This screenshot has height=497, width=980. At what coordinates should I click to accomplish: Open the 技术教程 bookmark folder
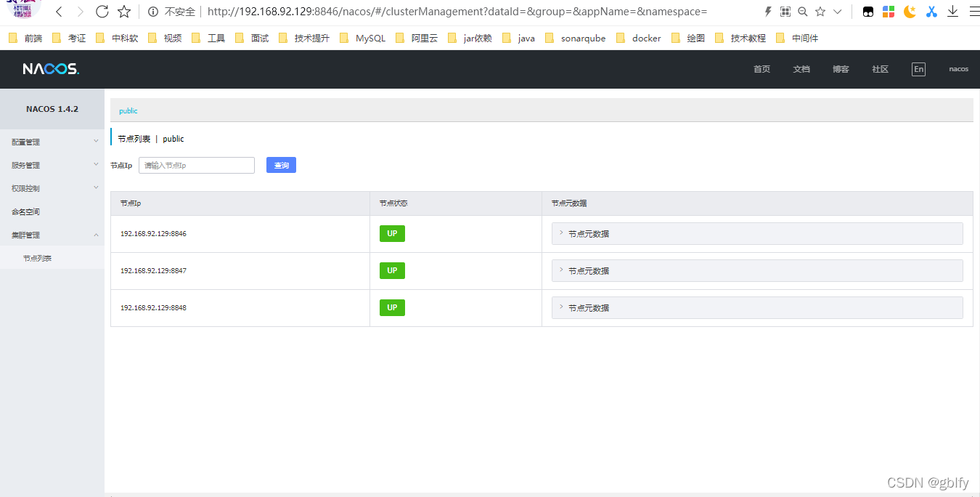(740, 38)
